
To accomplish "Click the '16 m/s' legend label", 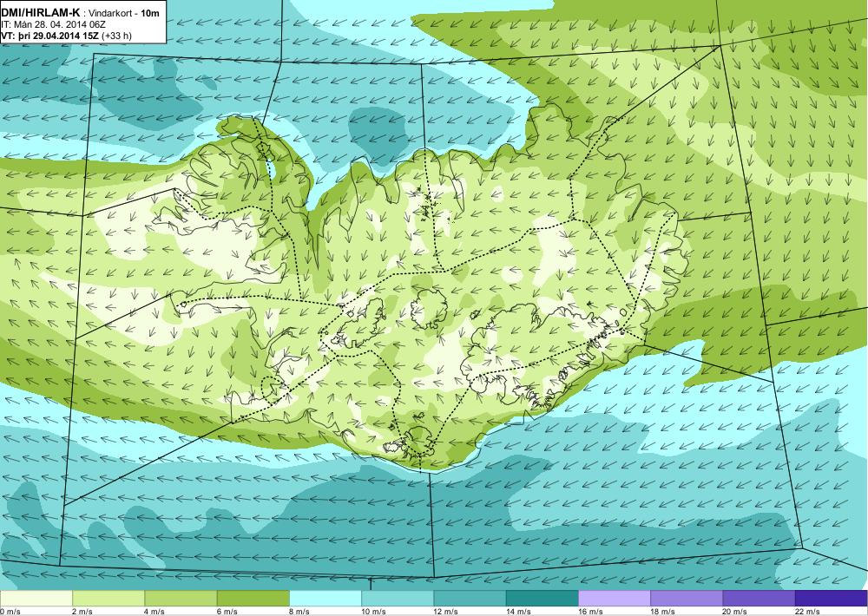I will point(590,611).
